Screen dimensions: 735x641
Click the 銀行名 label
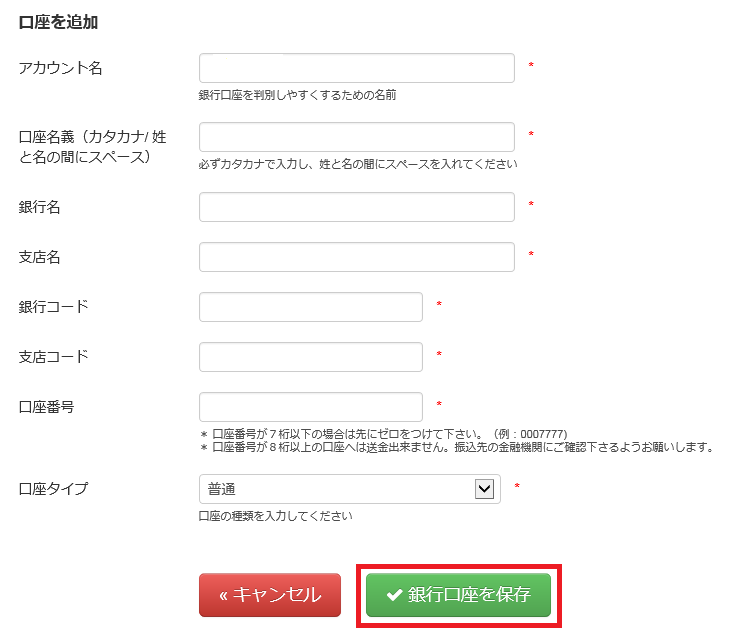[x=40, y=207]
